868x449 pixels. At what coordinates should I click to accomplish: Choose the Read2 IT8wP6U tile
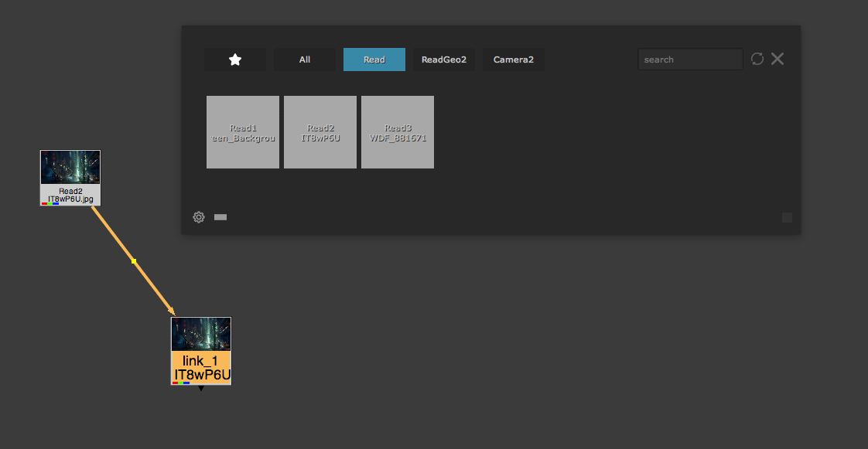[x=320, y=132]
